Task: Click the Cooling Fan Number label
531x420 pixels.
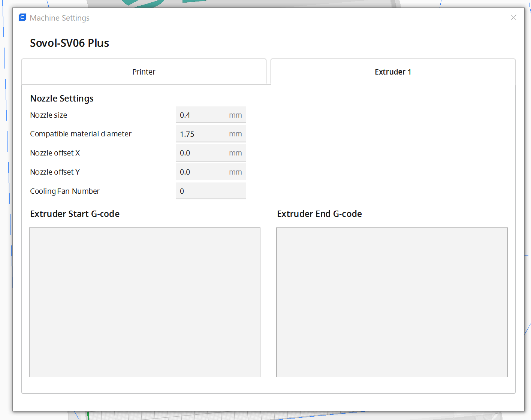Action: (x=65, y=191)
